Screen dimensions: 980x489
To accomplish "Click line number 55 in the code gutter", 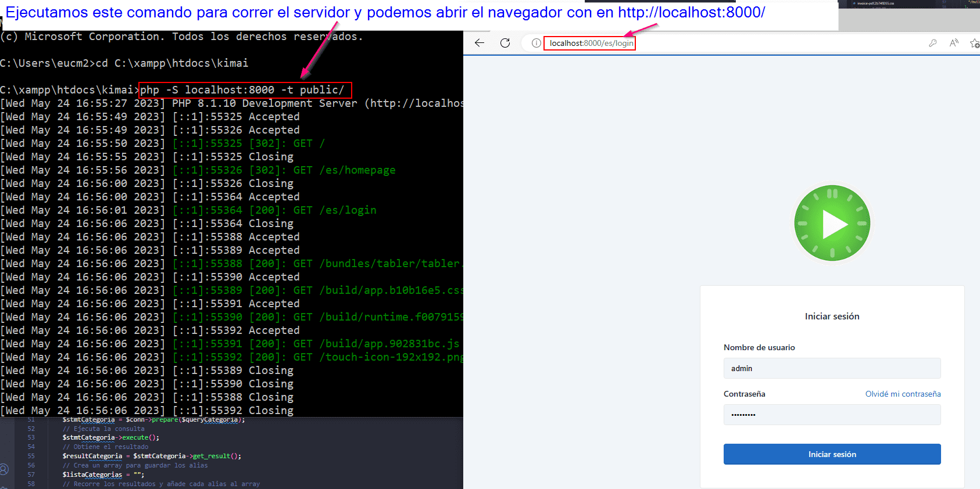I will pos(31,456).
